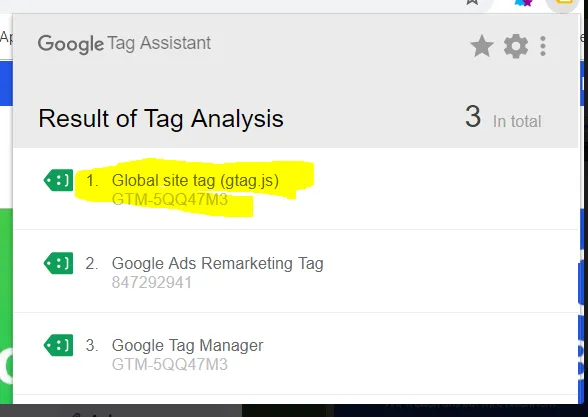Click the star favorite icon

click(x=482, y=46)
